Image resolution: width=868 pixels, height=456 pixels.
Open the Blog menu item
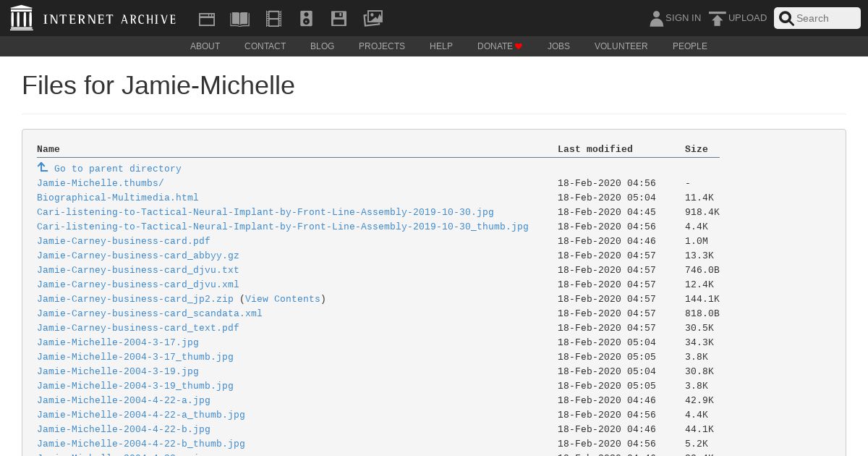tap(322, 46)
